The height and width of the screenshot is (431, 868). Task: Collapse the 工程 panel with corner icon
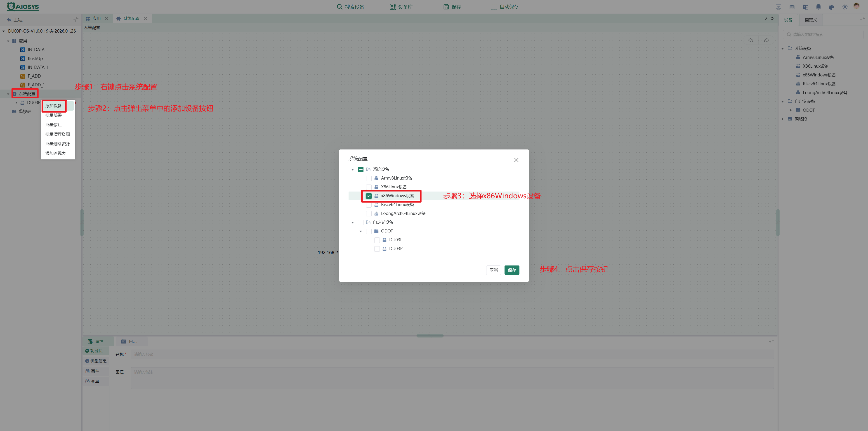76,19
